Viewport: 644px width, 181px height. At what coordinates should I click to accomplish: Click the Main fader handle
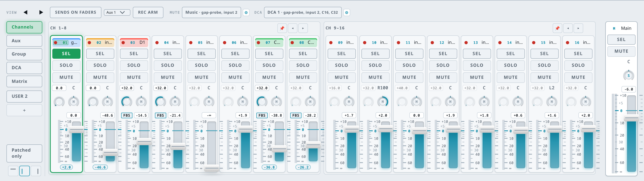coord(632,118)
